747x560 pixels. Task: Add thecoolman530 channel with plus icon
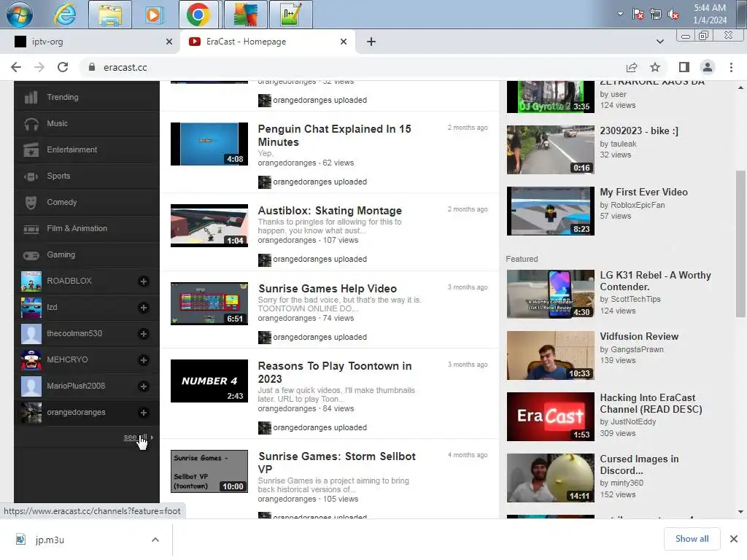click(144, 334)
